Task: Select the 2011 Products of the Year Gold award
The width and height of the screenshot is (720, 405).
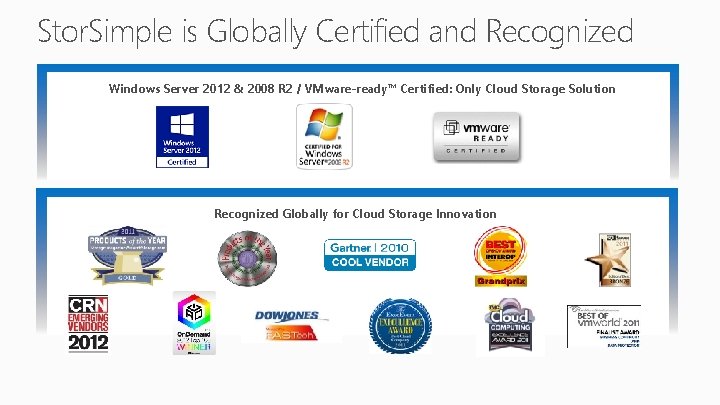Action: (127, 255)
